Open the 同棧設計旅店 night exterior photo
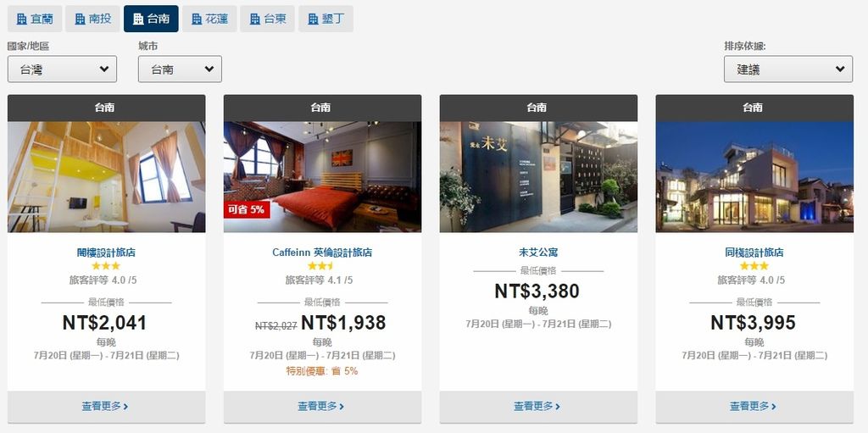The height and width of the screenshot is (433, 868). click(754, 176)
